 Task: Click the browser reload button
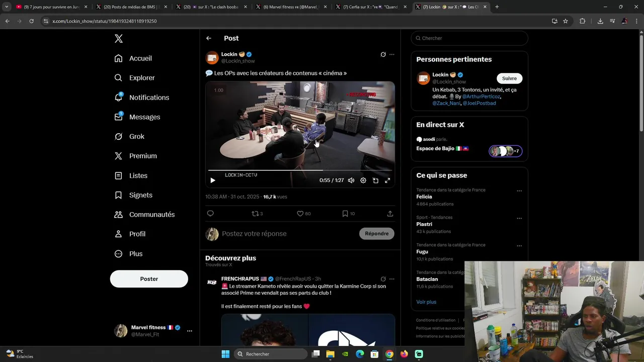tap(31, 21)
